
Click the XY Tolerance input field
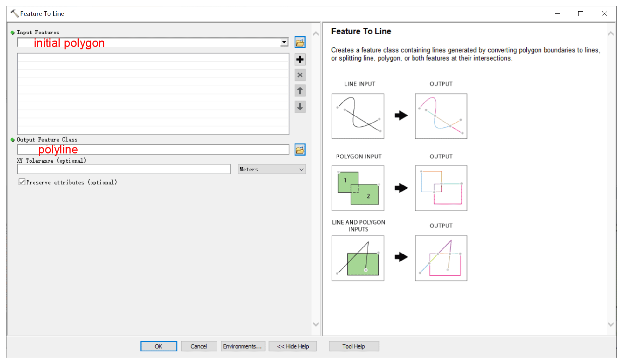pyautogui.click(x=123, y=169)
